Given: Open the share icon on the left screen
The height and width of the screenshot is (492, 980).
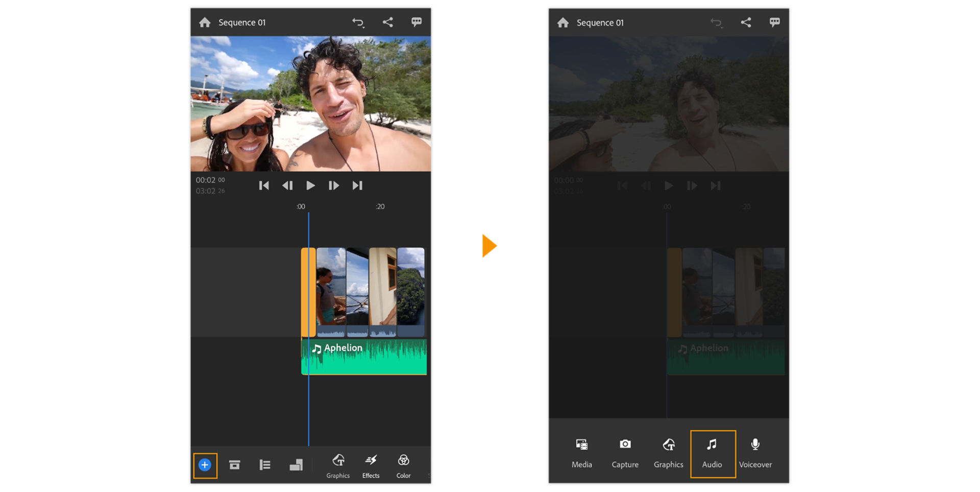Looking at the screenshot, I should coord(388,22).
